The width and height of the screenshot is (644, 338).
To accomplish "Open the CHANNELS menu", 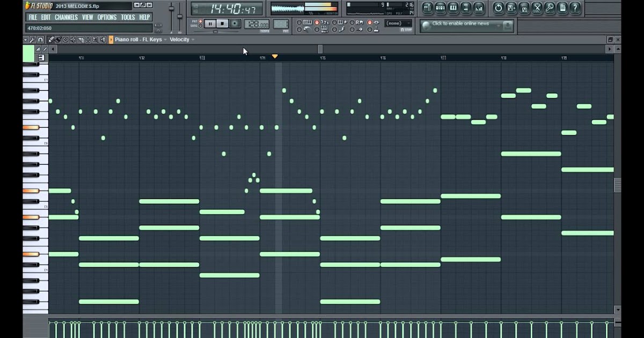I will 66,17.
